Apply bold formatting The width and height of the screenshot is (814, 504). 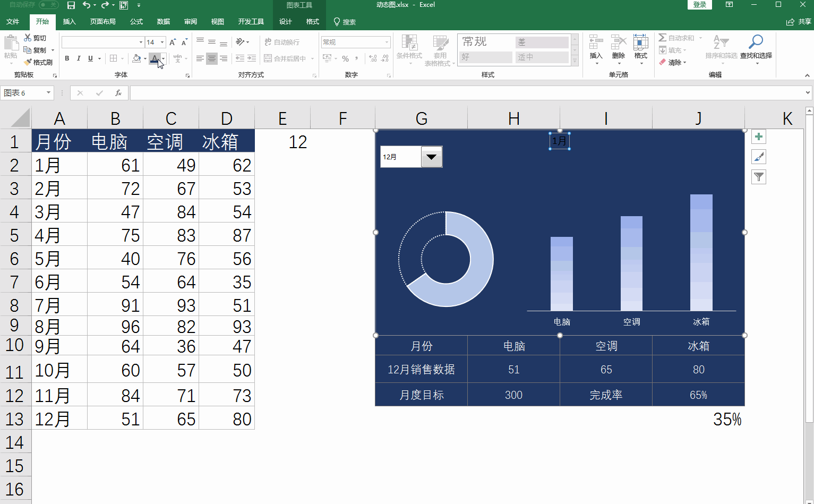tap(67, 58)
